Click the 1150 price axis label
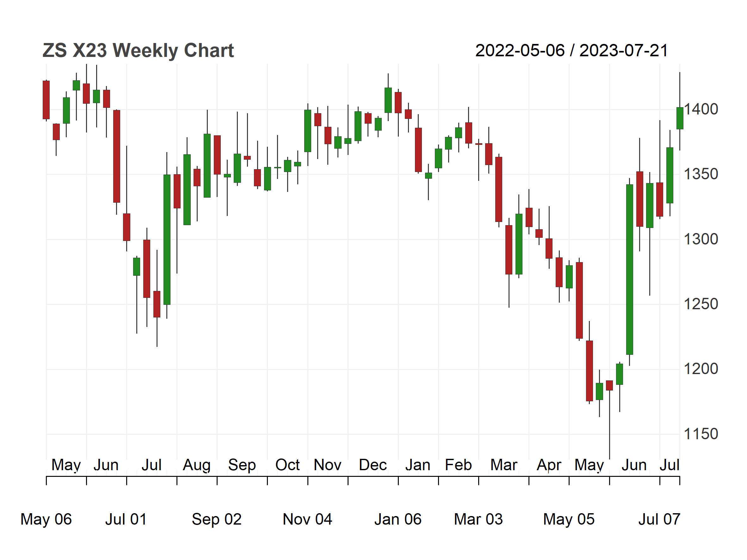747x560 pixels. click(701, 434)
